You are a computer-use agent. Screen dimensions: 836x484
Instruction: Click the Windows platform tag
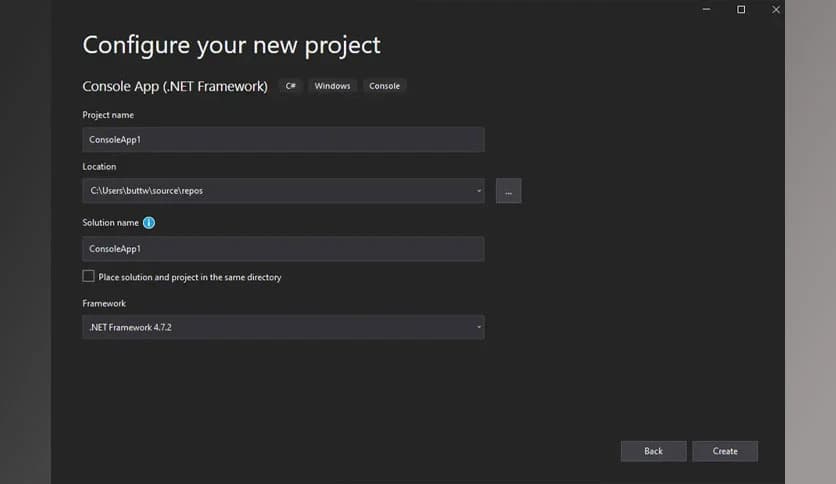coord(332,86)
